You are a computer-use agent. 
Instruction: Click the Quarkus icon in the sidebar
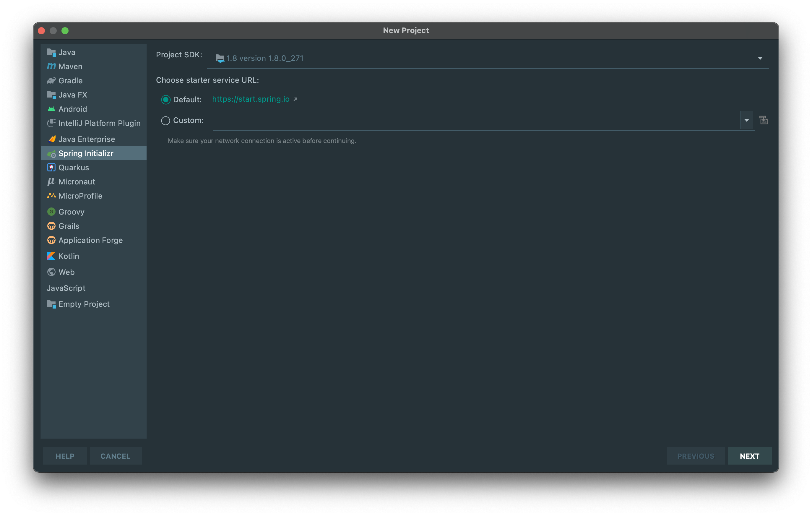click(x=51, y=168)
